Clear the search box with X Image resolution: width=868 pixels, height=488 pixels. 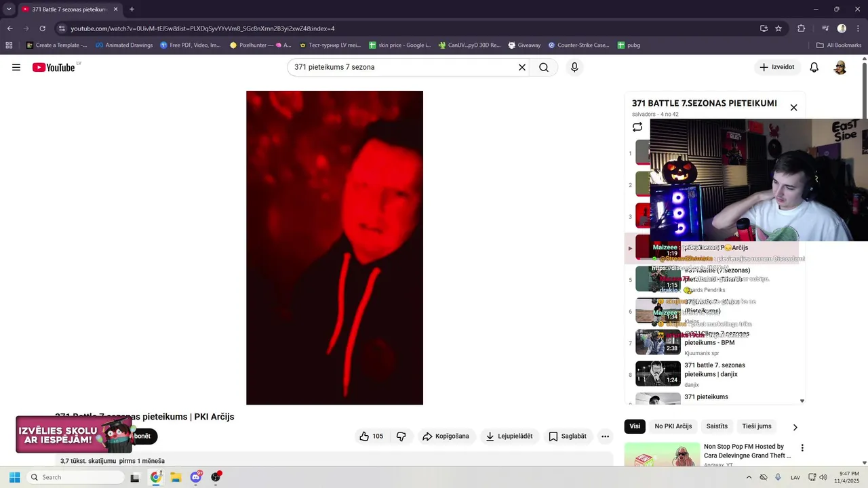[x=522, y=67]
